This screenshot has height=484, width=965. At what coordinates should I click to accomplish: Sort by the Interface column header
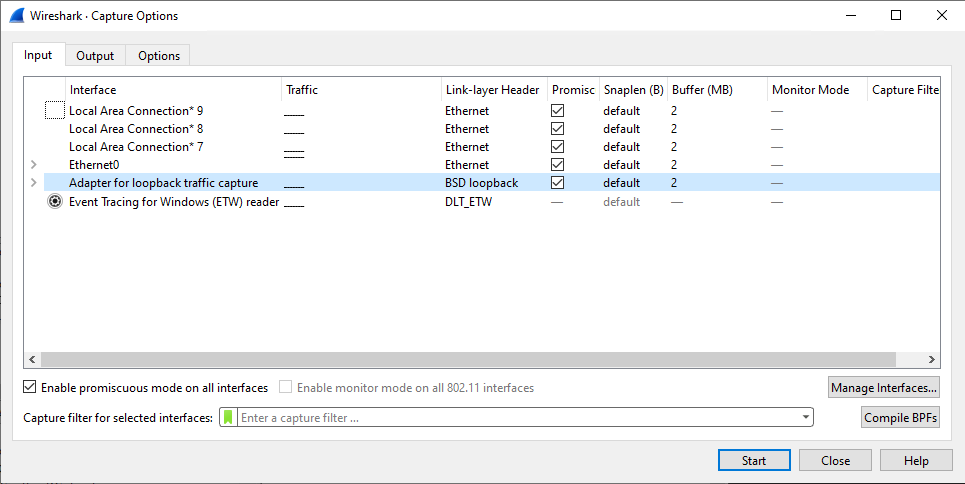click(x=173, y=90)
